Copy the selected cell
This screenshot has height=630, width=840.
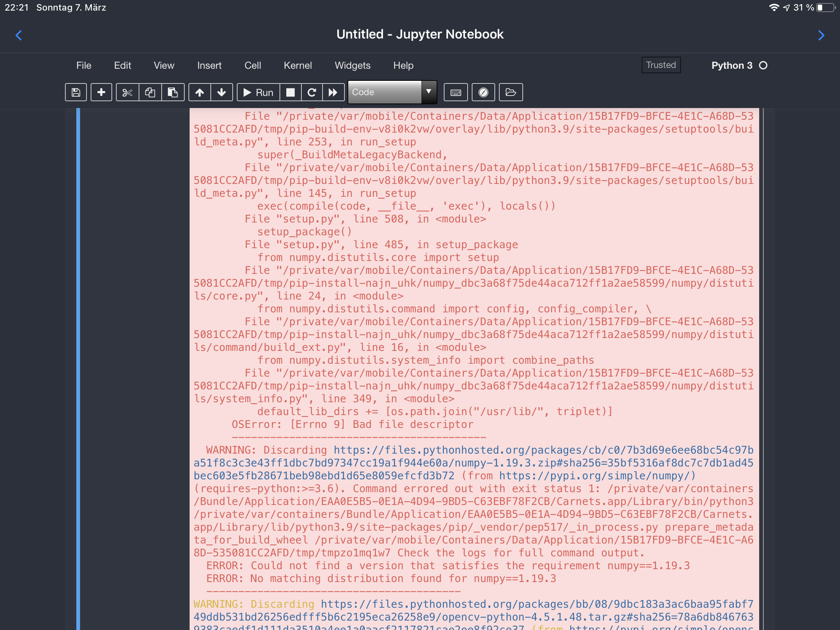[x=150, y=92]
